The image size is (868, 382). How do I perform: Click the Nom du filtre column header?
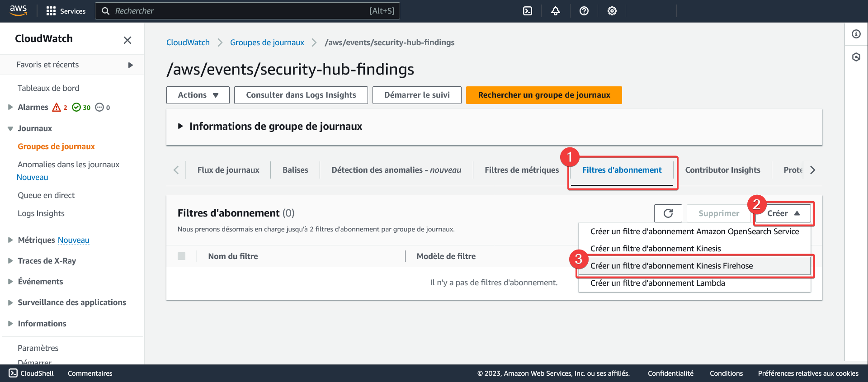tap(233, 256)
